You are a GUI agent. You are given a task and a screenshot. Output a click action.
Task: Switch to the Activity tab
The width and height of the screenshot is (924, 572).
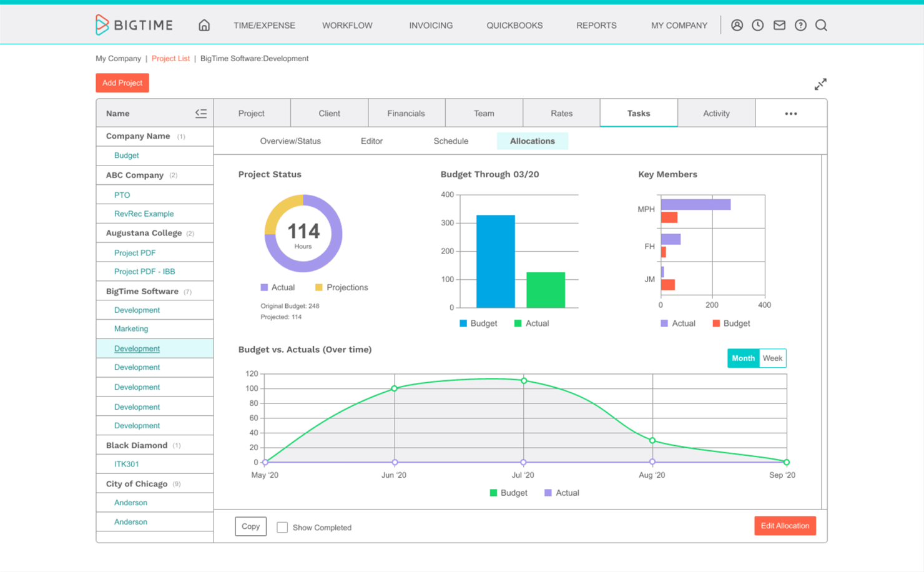click(716, 113)
